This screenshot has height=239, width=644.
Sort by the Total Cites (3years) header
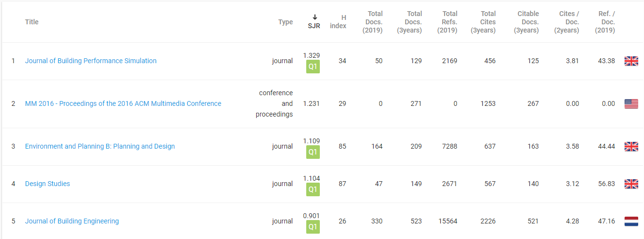click(483, 22)
